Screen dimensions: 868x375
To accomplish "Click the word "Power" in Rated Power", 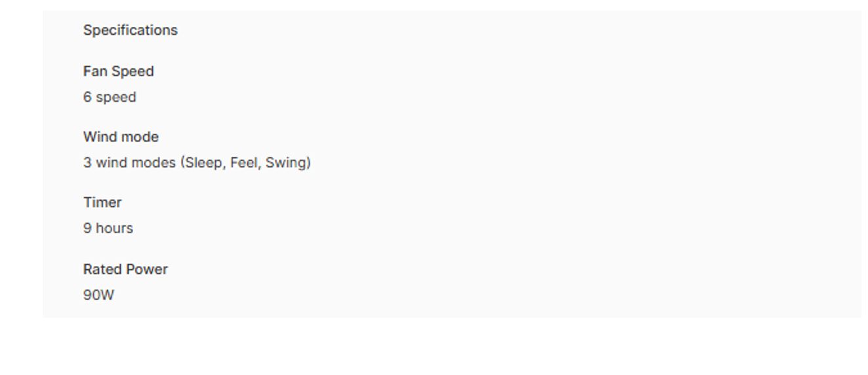I will [x=148, y=269].
